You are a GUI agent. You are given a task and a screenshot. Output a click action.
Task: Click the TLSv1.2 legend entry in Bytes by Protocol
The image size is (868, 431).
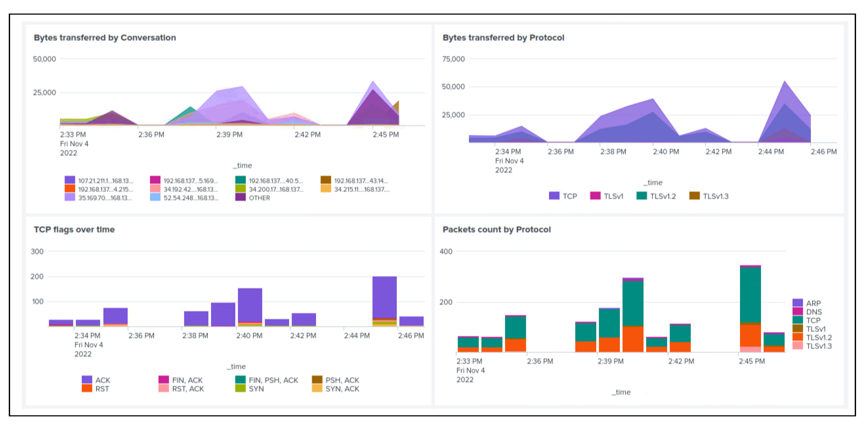tap(662, 196)
